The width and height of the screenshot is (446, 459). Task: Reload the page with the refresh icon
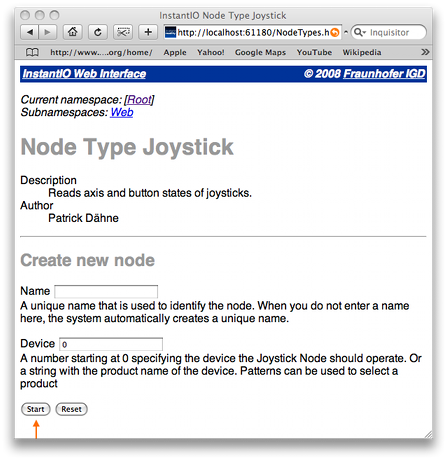98,32
